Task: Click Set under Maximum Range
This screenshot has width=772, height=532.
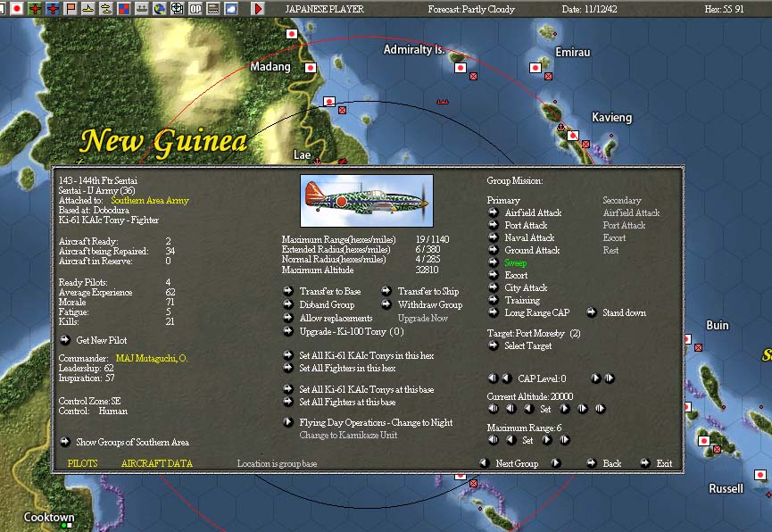Action: click(527, 440)
